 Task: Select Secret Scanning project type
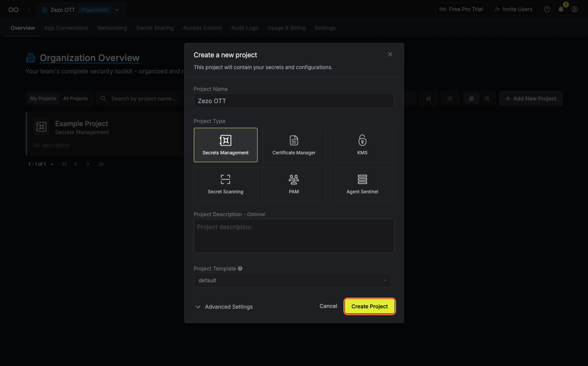tap(226, 184)
